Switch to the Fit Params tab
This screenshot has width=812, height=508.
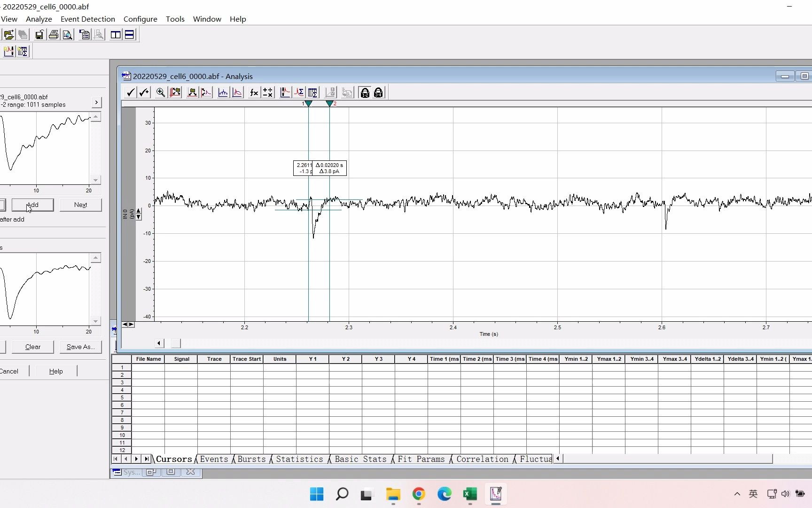tap(421, 459)
